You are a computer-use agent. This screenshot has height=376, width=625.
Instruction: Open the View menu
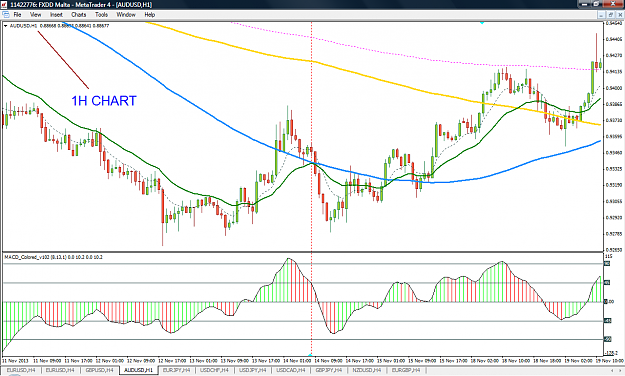(x=35, y=15)
